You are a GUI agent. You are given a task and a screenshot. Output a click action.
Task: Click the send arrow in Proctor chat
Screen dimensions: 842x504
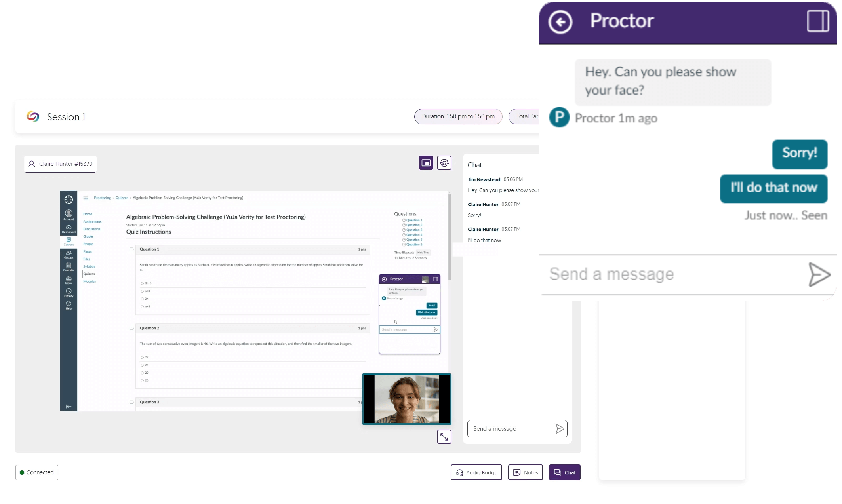[x=819, y=274]
